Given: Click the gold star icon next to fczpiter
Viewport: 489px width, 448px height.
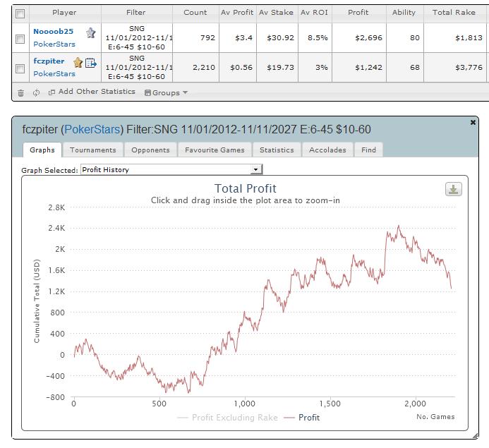Looking at the screenshot, I should [x=78, y=63].
